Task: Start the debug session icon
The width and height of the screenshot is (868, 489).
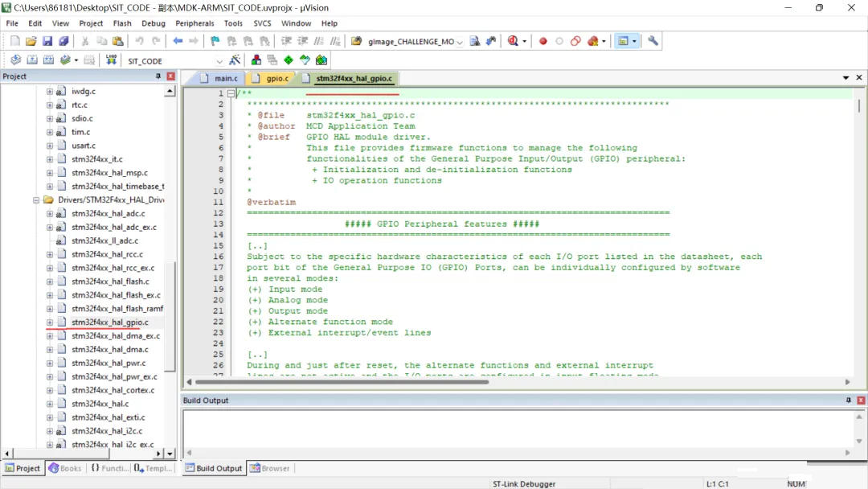Action: click(512, 41)
